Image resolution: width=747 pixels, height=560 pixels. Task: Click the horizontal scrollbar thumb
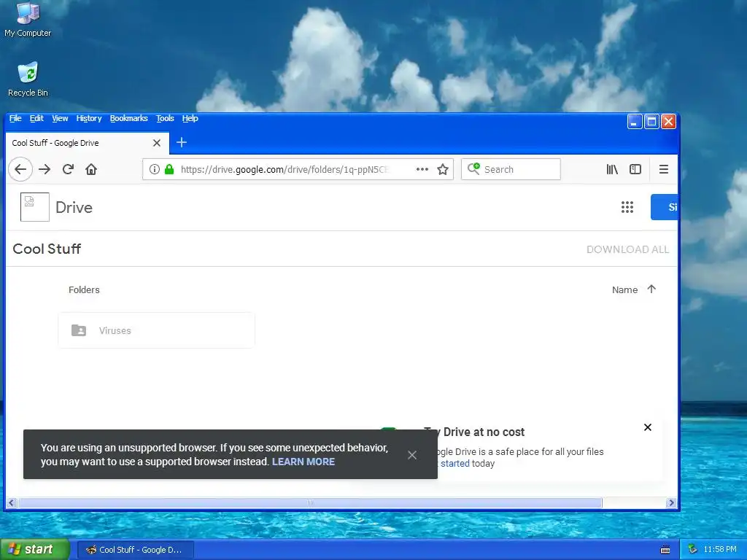[x=310, y=502]
